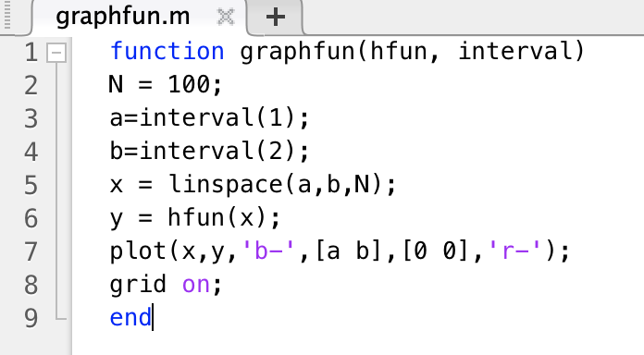
Task: Click line number 9 in the gutter
Action: tap(31, 318)
